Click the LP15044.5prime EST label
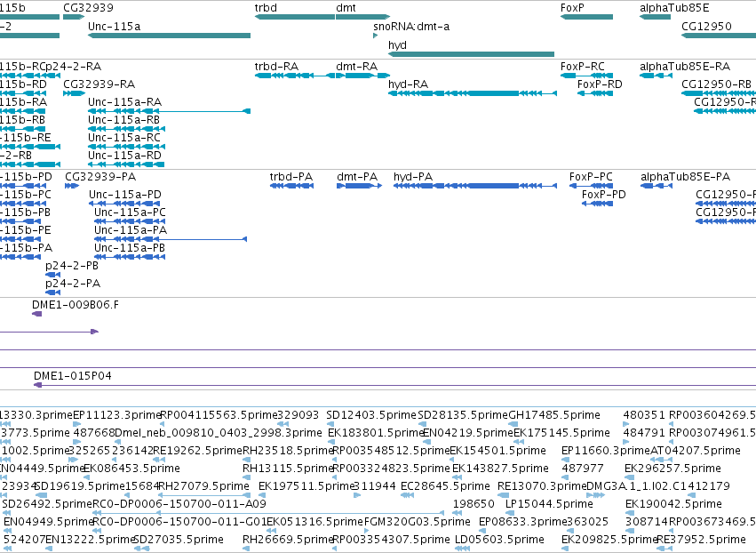The image size is (756, 553). (x=549, y=504)
